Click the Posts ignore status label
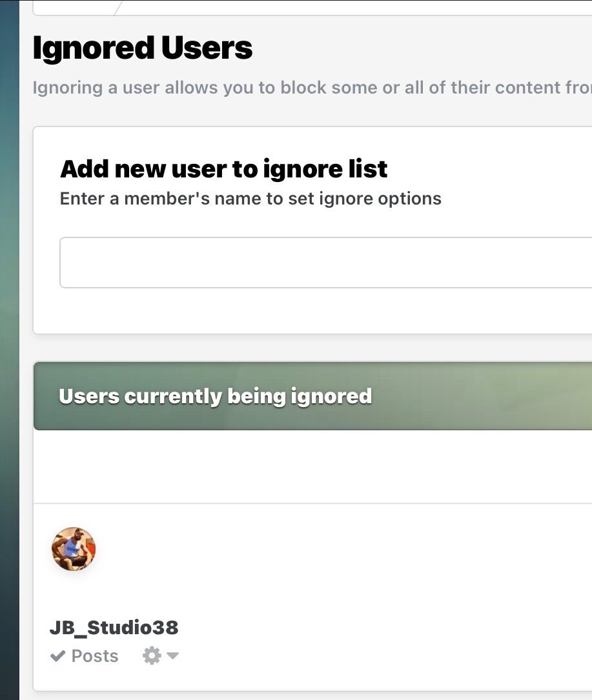 pyautogui.click(x=95, y=656)
